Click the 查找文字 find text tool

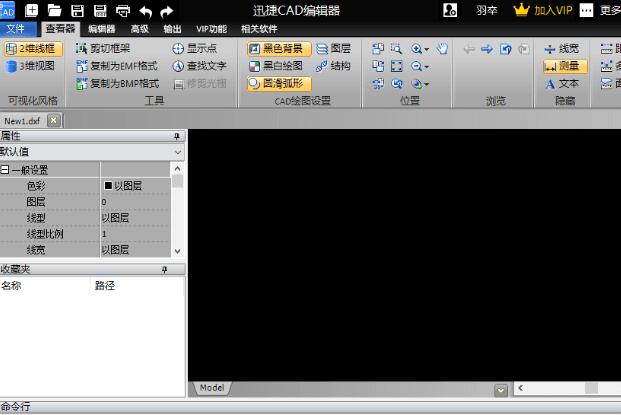tap(198, 66)
